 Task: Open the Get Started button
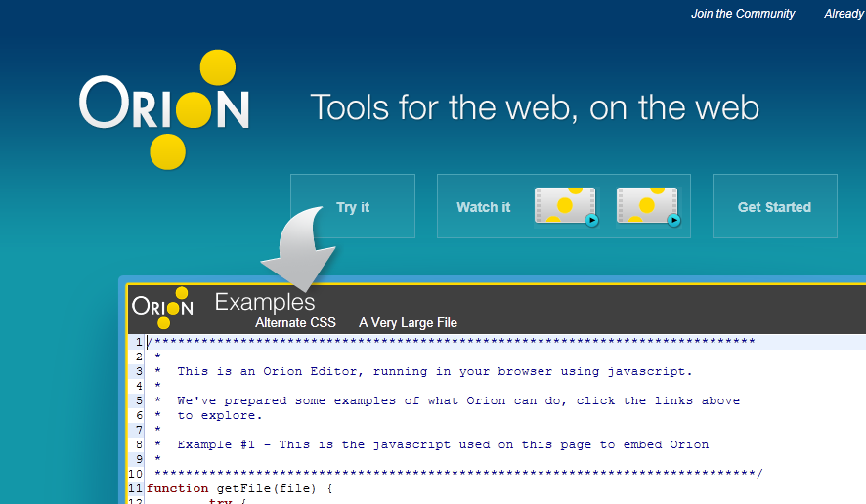tap(775, 206)
